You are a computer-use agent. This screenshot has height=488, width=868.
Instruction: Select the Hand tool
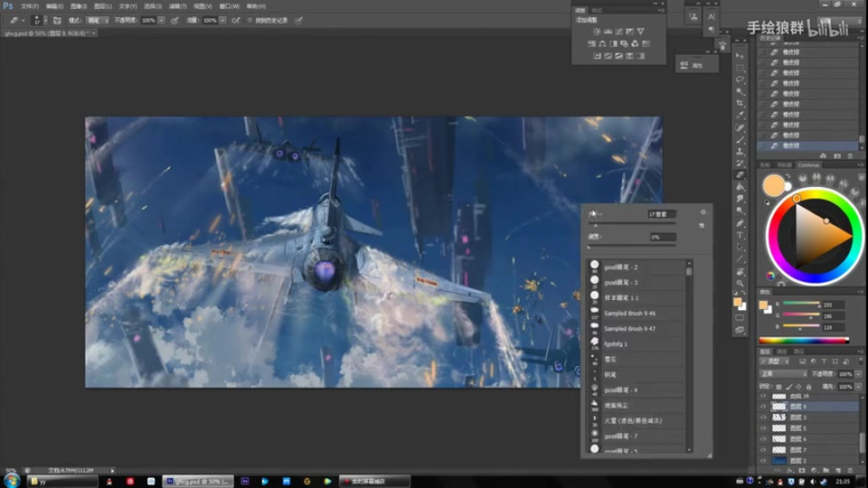(x=741, y=271)
